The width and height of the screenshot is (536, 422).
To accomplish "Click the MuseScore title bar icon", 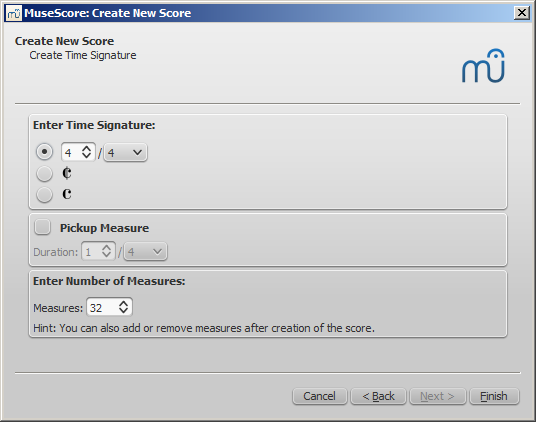I will click(x=14, y=13).
